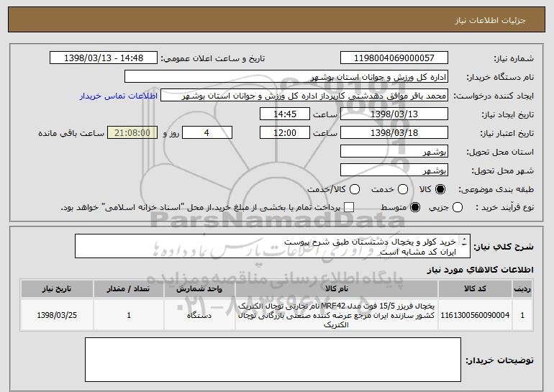The height and width of the screenshot is (392, 554).
Task: Click the public announcement date field 1398/03/13 - 14:48
Action: coord(104,58)
